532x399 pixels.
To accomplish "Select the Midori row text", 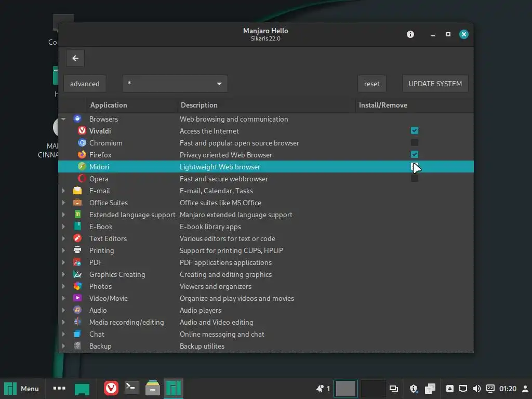I will 99,167.
